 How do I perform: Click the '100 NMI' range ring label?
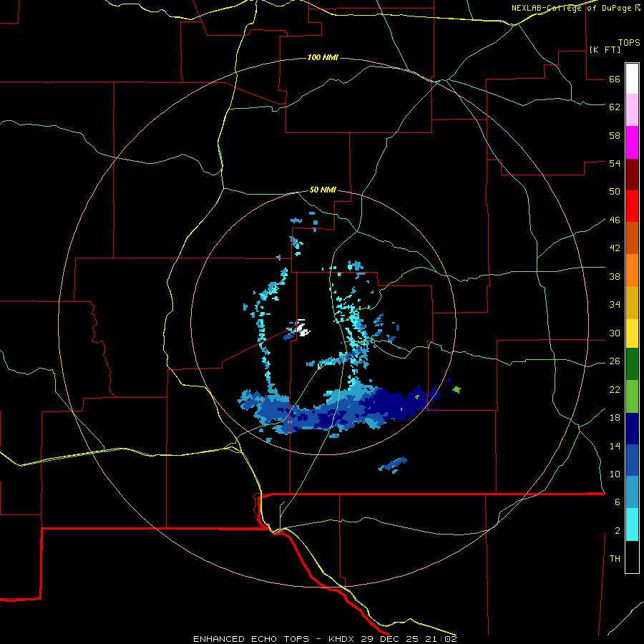click(x=323, y=57)
